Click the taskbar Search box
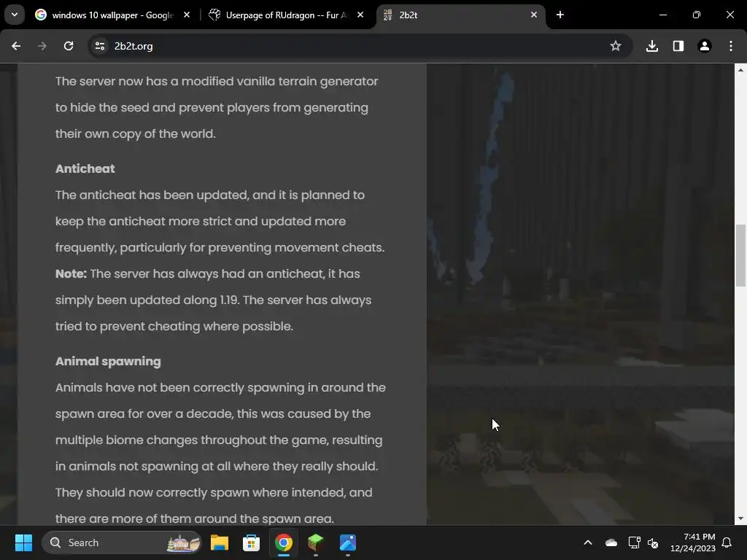Screen dimensions: 747x560 click(122, 542)
